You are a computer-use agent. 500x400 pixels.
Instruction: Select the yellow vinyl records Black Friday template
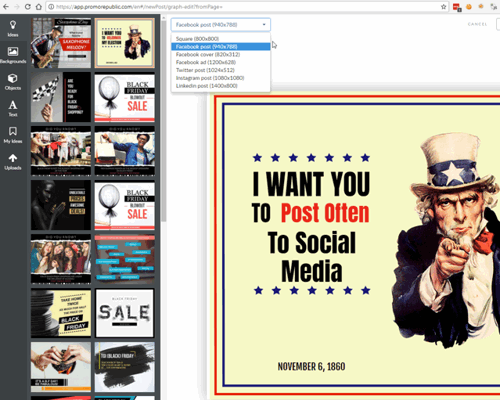(61, 313)
